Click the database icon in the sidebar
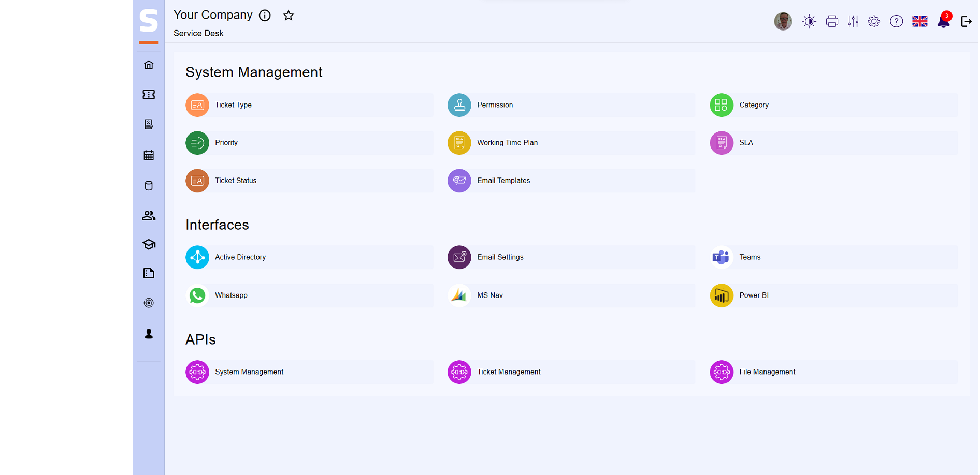 click(149, 185)
